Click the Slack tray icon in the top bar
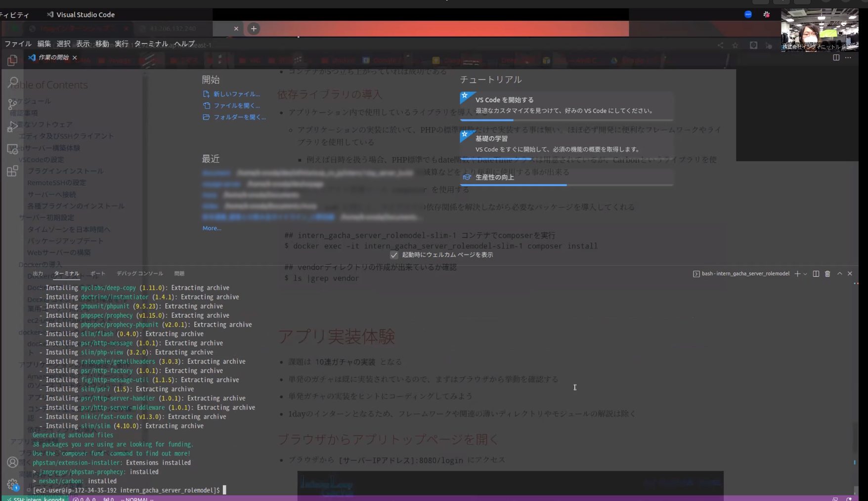 point(766,14)
